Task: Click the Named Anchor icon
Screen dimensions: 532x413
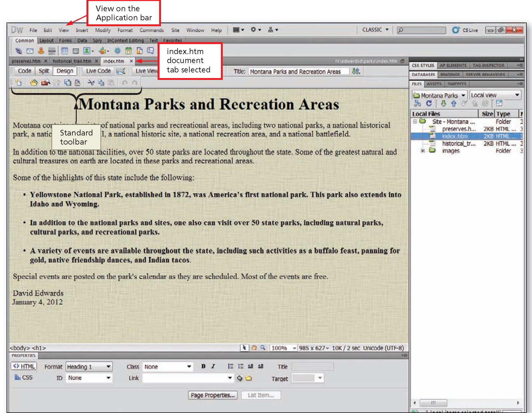Action: [41, 51]
